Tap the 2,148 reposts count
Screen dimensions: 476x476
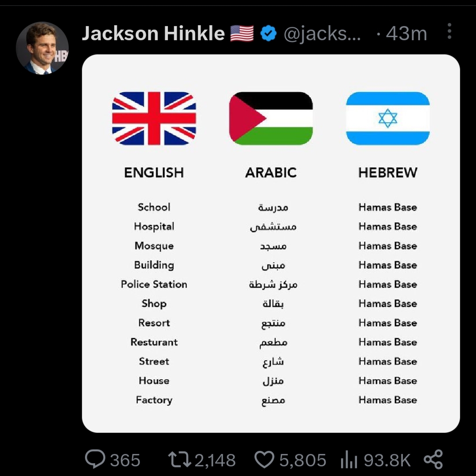click(215, 460)
